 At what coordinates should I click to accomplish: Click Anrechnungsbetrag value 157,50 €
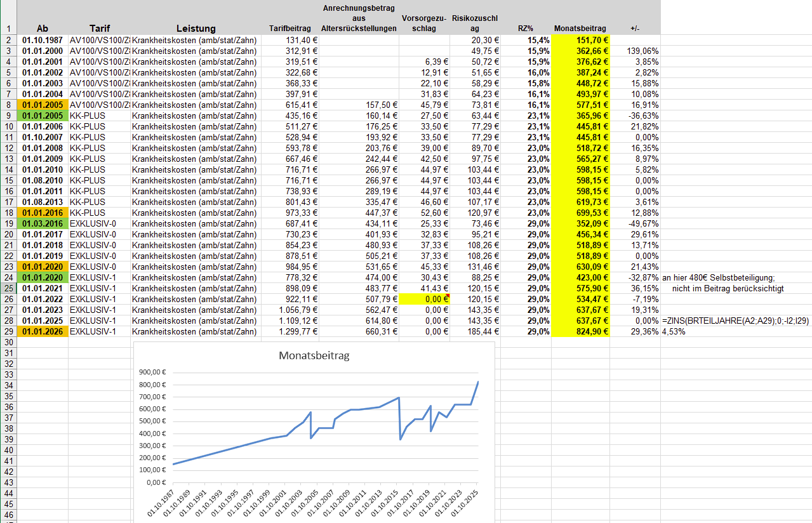(x=359, y=105)
